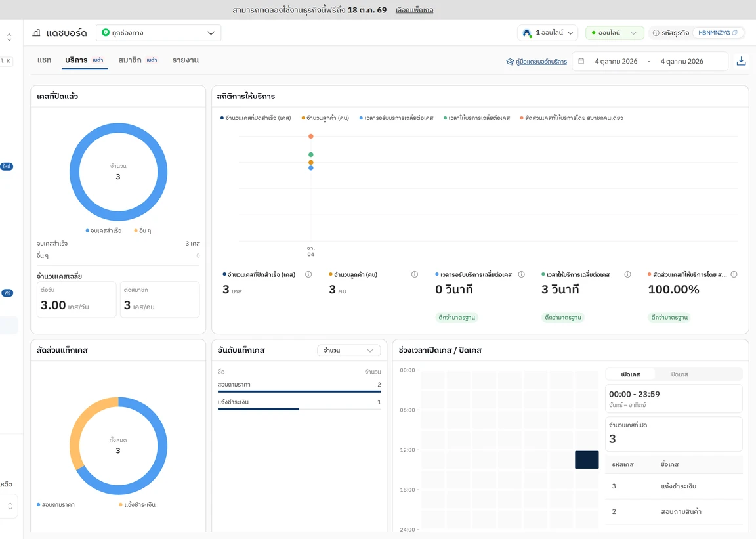
Task: Download the dashboard report using the download icon
Action: 741,61
